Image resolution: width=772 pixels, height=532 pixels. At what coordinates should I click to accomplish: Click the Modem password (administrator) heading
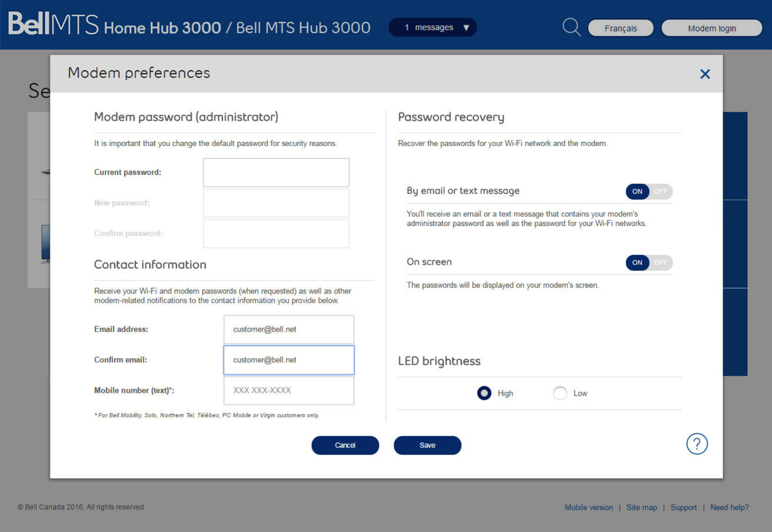[x=186, y=117]
